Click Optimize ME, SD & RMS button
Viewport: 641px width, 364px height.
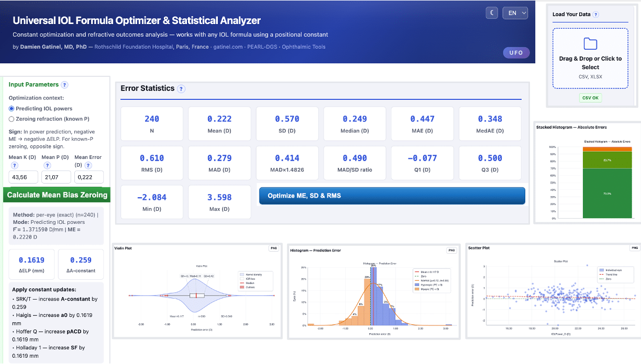(x=392, y=196)
